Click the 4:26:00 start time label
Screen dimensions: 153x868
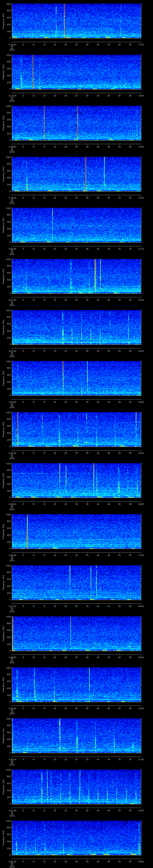tap(12, 555)
